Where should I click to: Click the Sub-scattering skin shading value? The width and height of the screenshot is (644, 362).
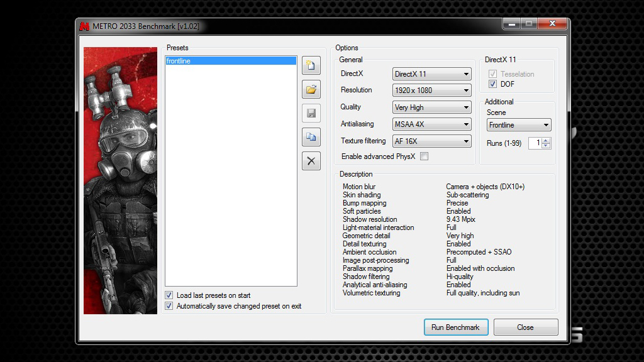click(x=467, y=195)
